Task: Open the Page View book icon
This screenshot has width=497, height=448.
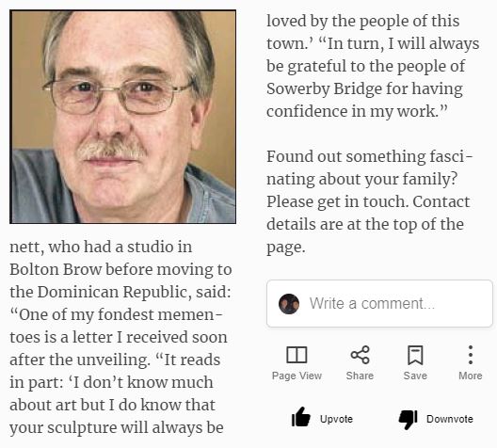Action: click(x=297, y=355)
